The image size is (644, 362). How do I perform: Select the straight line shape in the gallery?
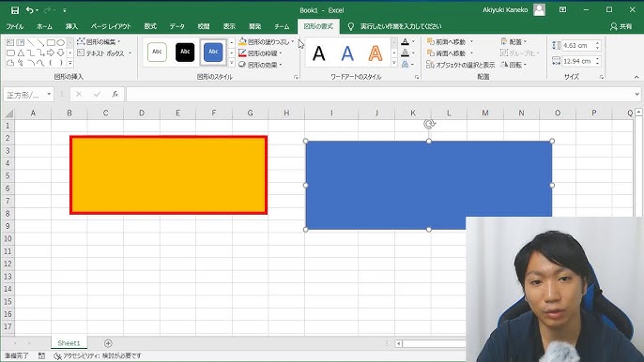tap(30, 42)
